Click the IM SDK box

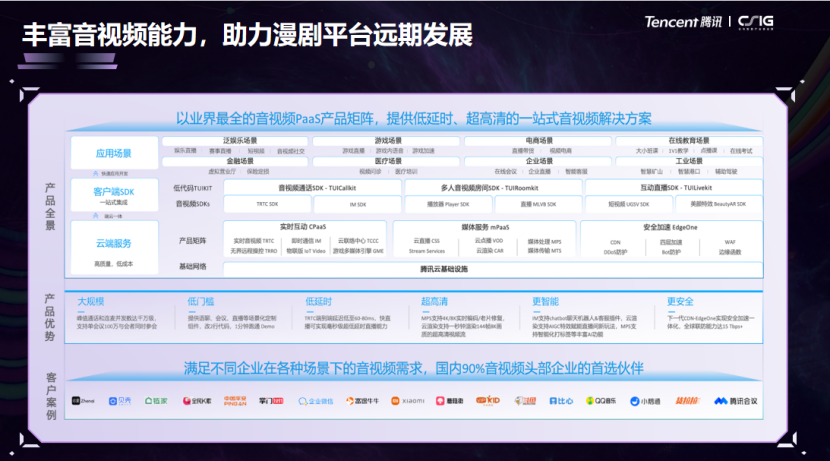[358, 204]
